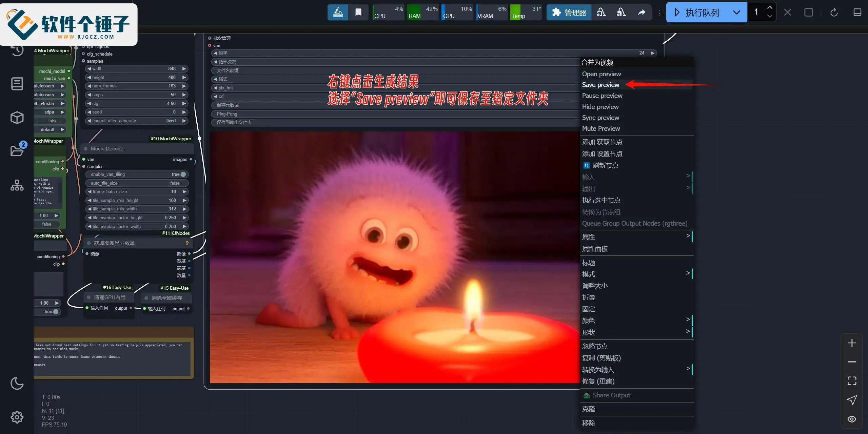Adjust the steps value slider
The image size is (868, 434).
(x=137, y=95)
